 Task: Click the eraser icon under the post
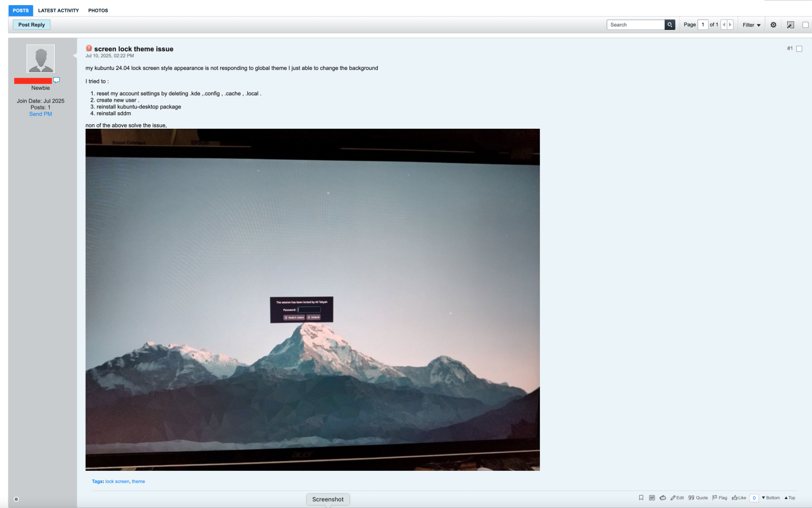click(662, 498)
